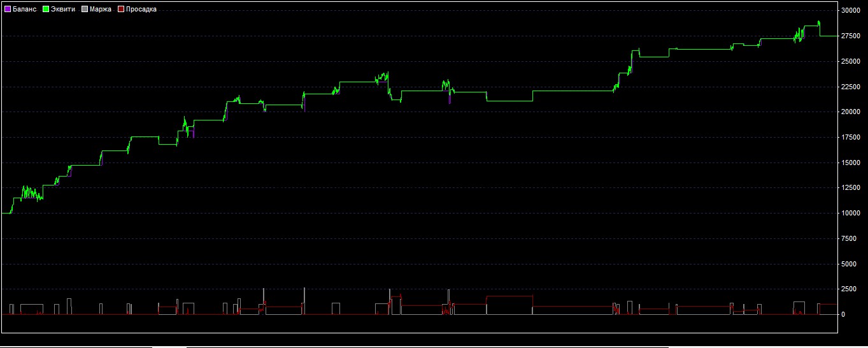Click the 10000 axis label

pos(851,214)
